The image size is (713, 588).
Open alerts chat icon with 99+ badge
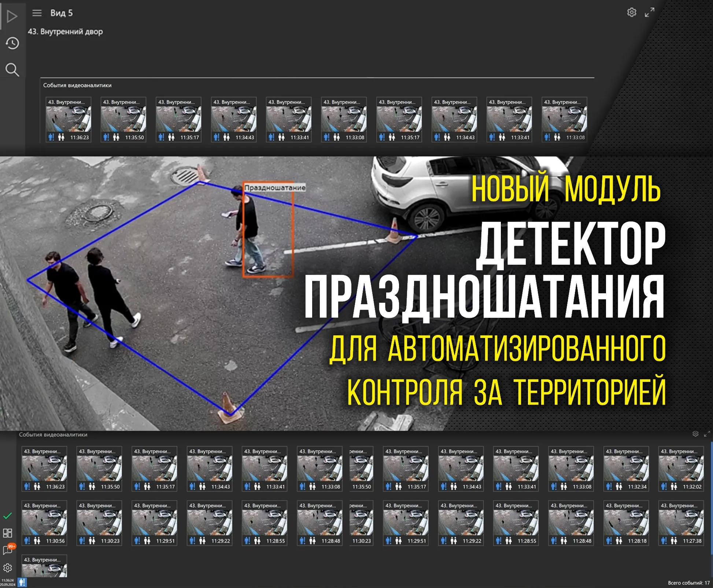(8, 550)
